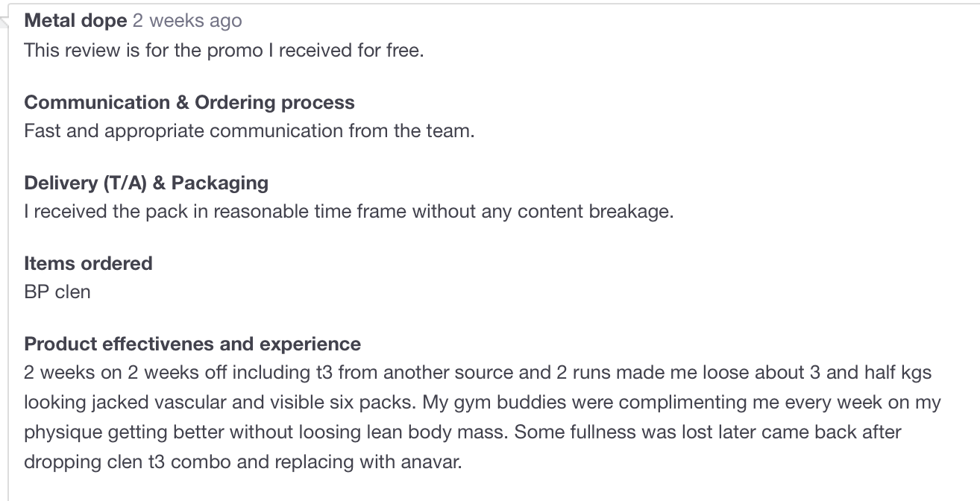Click the "2 weeks ago" timestamp
The image size is (980, 501).
coord(187,21)
